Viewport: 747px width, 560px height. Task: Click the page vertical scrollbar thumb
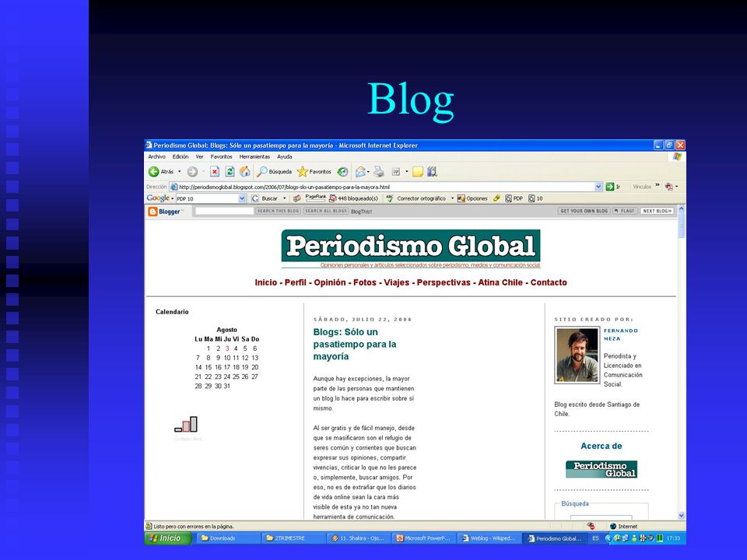pos(682,225)
